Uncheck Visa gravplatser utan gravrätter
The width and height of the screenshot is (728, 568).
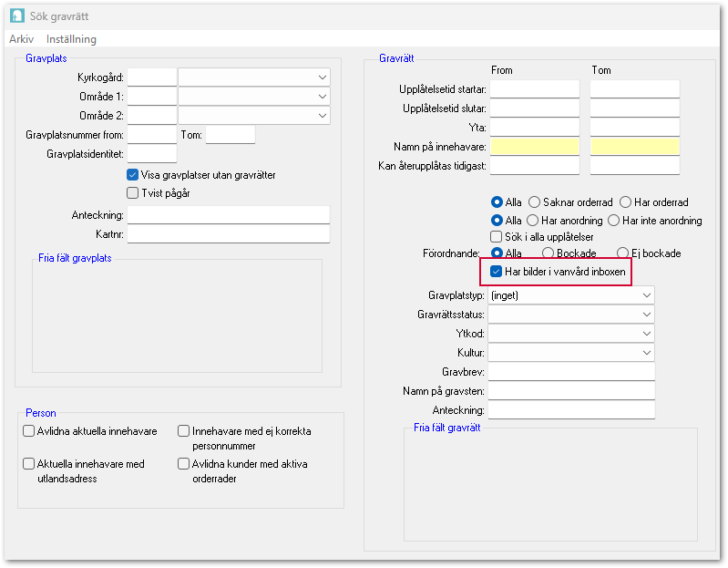[133, 175]
